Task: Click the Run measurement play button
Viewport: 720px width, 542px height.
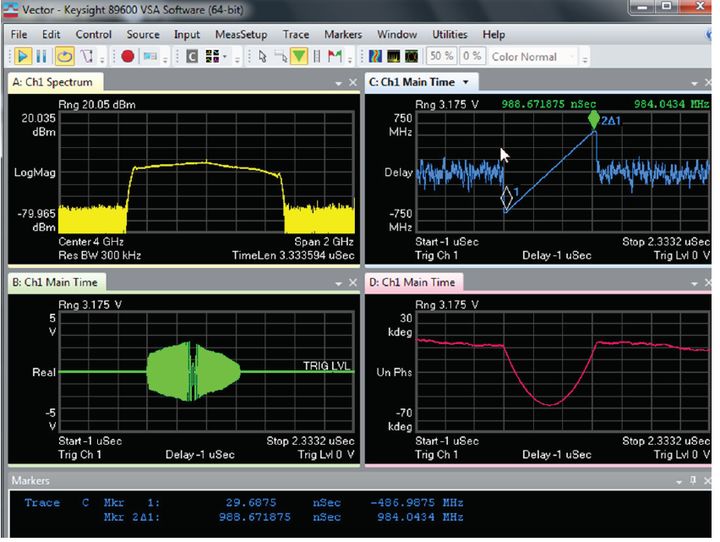Action: (22, 57)
